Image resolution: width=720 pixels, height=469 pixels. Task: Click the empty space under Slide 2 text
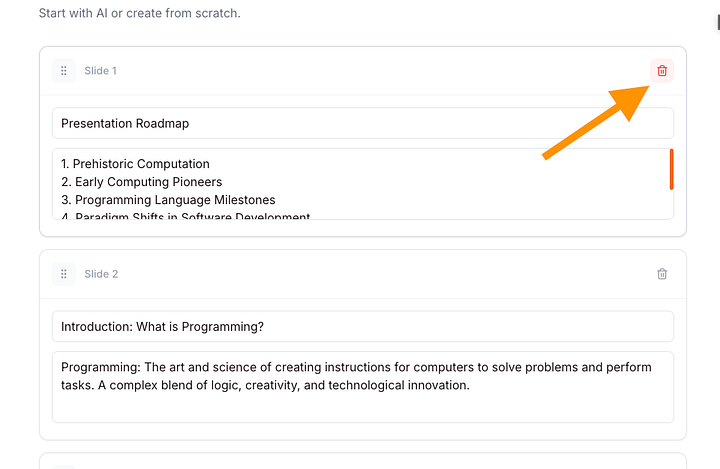coord(363,408)
